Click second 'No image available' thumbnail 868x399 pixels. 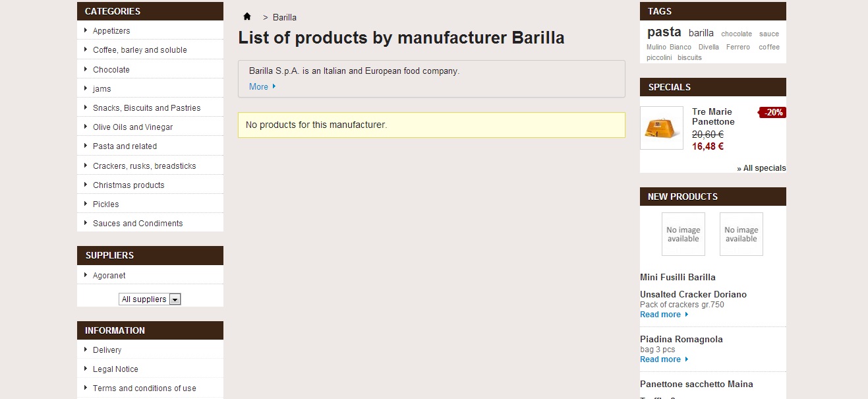[741, 234]
